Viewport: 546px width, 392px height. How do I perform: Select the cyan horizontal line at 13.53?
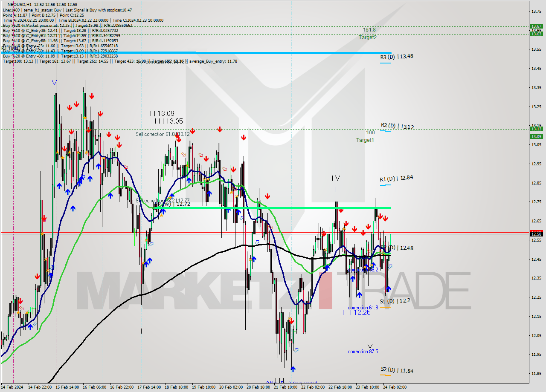click(x=195, y=53)
